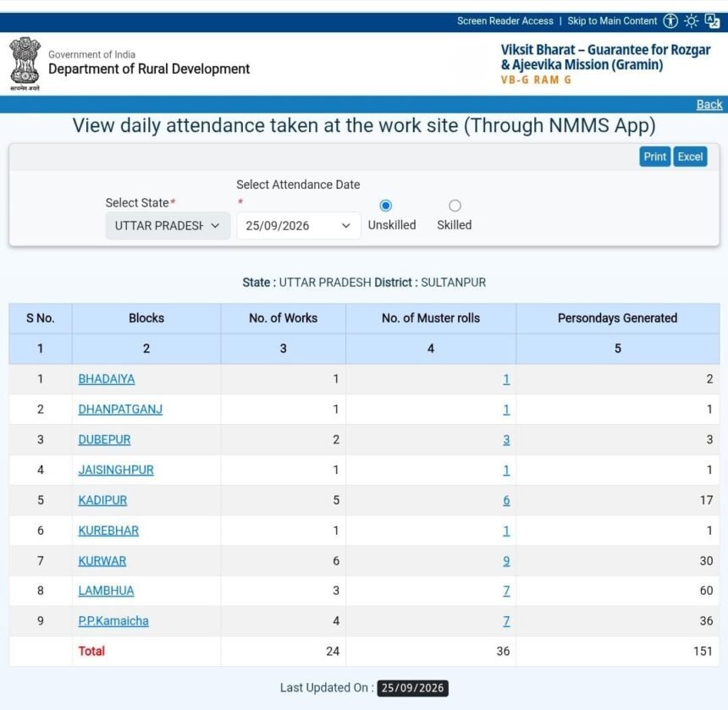Click the VB-G RAM G mission logo

pos(605,64)
